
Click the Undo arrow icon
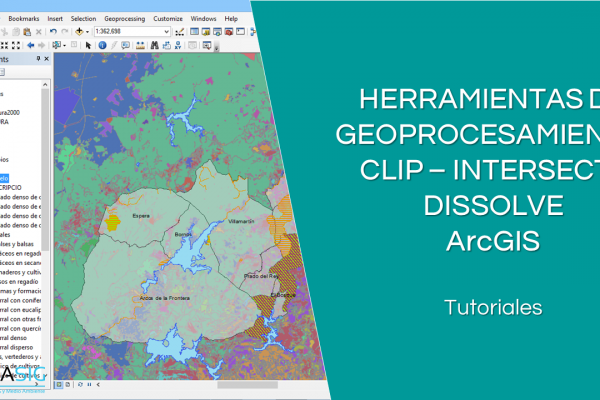(x=53, y=31)
